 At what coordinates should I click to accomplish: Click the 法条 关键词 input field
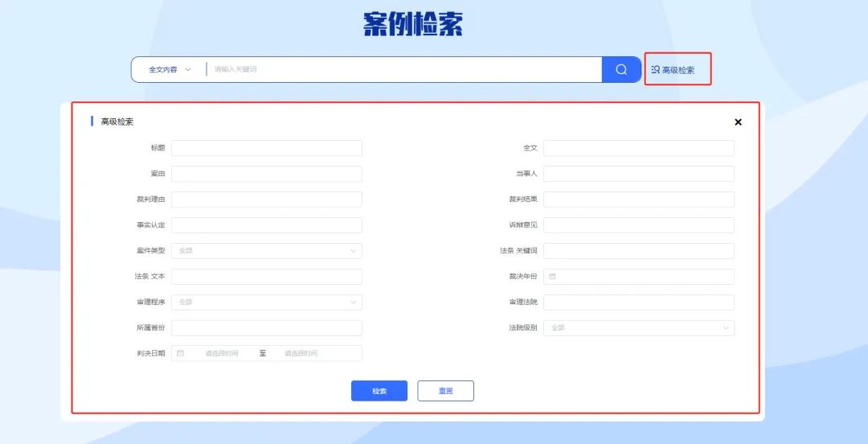pos(639,250)
